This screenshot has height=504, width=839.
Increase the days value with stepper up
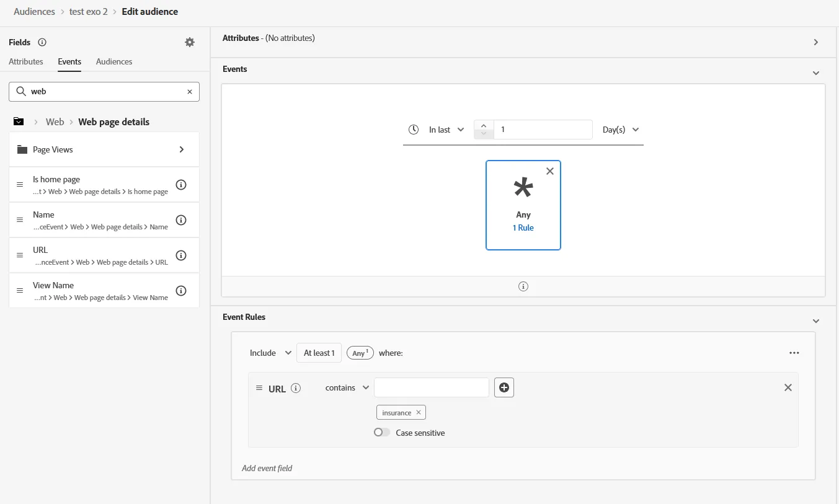[484, 125]
